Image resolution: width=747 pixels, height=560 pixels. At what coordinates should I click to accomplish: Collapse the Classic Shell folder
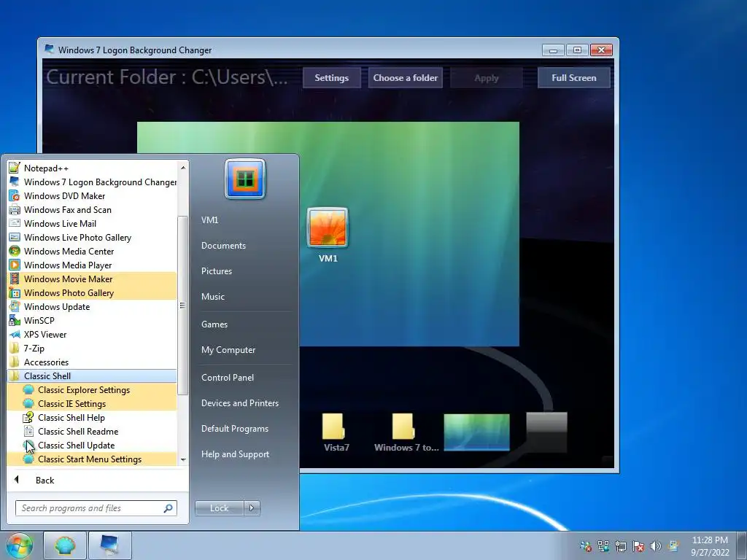[x=92, y=376]
